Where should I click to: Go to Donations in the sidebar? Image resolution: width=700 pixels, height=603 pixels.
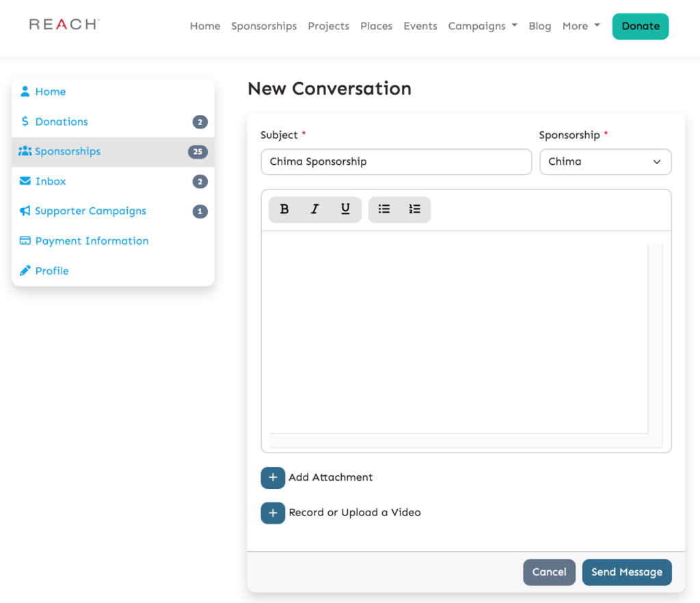click(x=59, y=121)
